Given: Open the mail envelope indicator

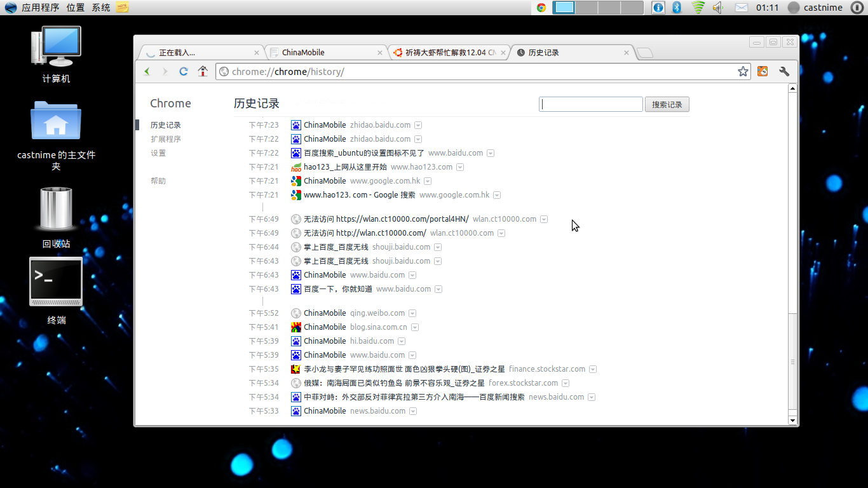Looking at the screenshot, I should 741,8.
